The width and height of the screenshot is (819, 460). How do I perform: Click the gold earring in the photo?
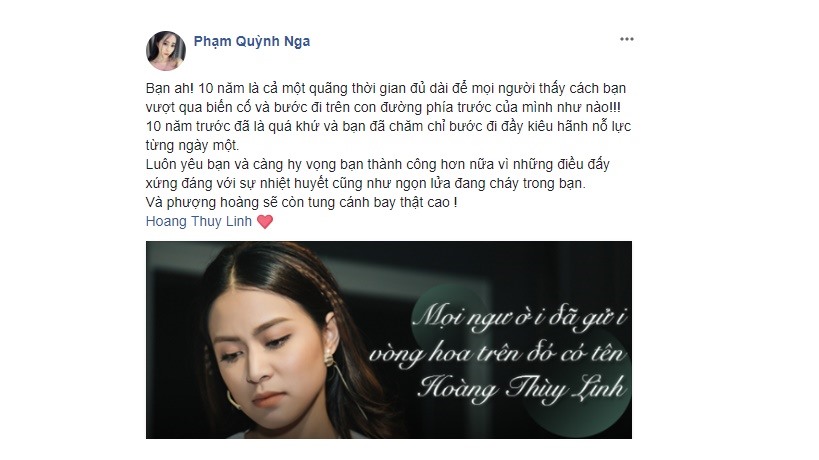tap(330, 358)
